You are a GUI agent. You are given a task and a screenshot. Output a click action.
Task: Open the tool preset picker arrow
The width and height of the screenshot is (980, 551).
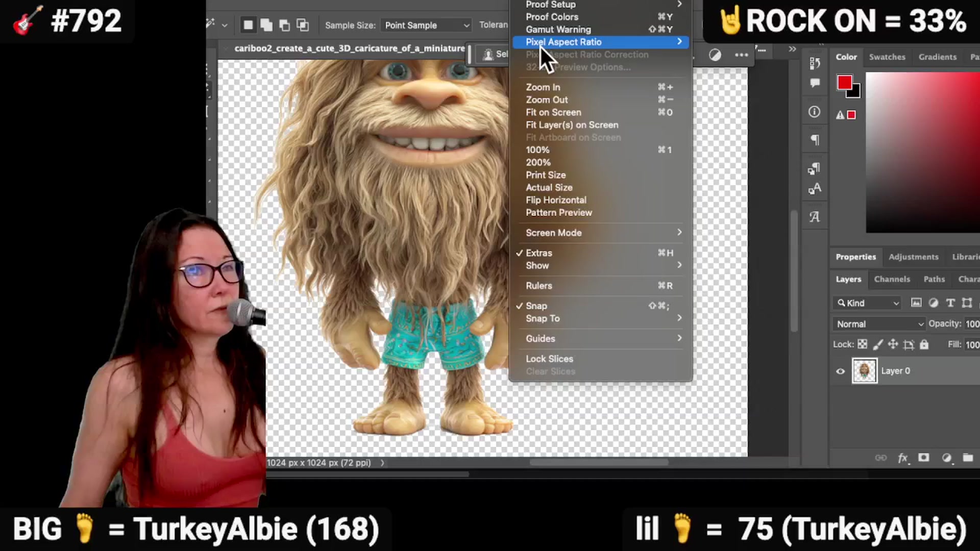pos(225,24)
